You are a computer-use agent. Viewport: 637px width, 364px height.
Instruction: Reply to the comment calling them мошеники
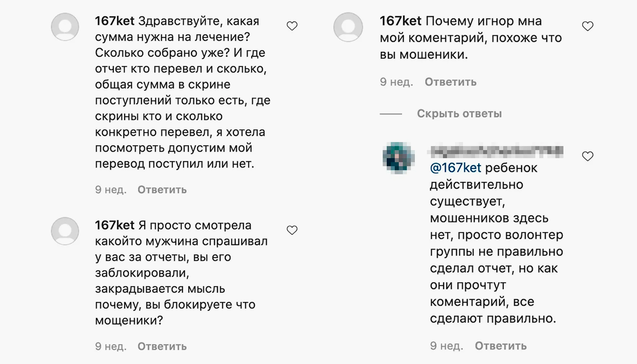(x=450, y=82)
